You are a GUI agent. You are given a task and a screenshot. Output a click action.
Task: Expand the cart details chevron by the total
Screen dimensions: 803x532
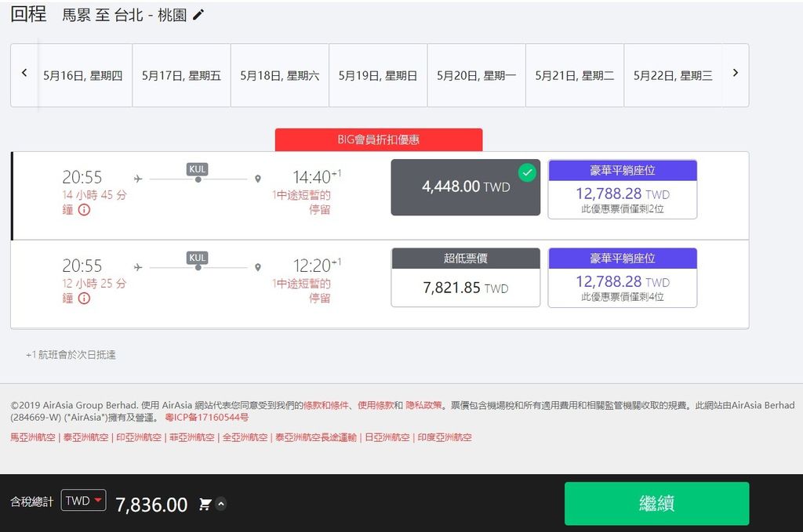click(x=221, y=505)
